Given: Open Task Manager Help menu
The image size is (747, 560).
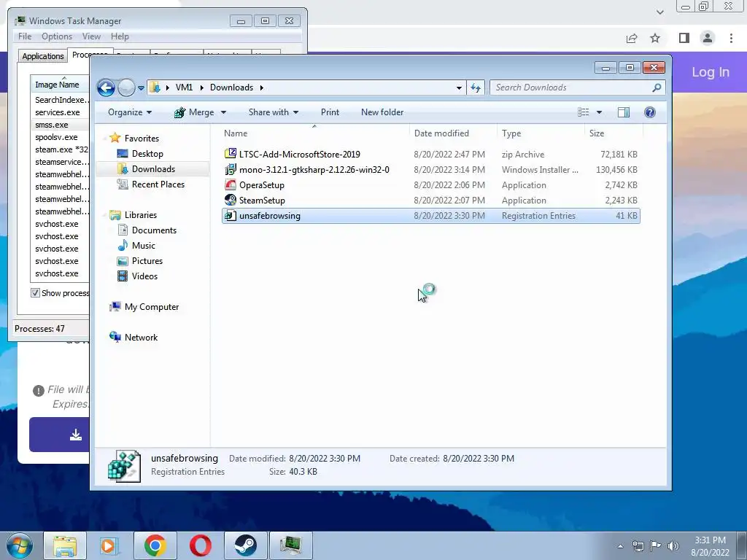Looking at the screenshot, I should tap(120, 36).
